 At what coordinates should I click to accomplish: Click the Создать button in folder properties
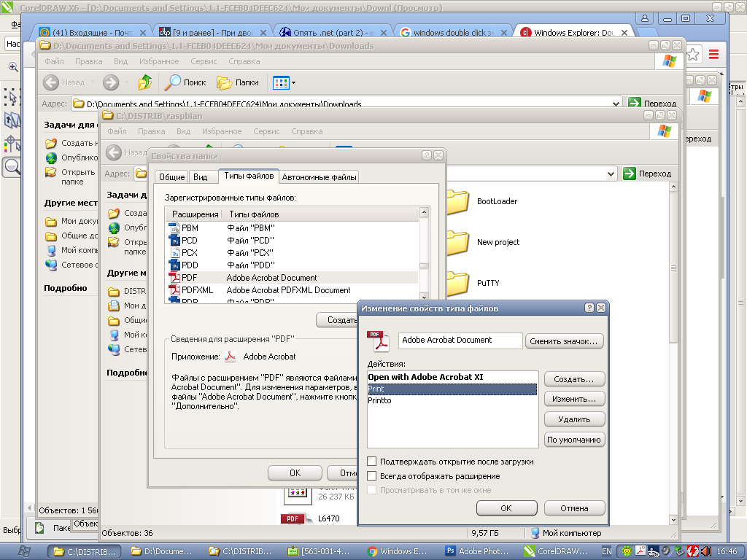coord(337,320)
